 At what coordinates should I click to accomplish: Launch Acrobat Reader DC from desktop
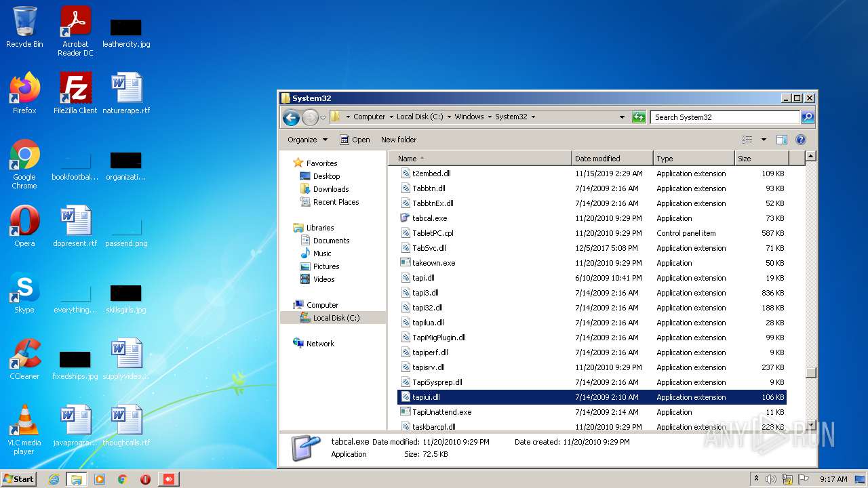click(x=75, y=31)
